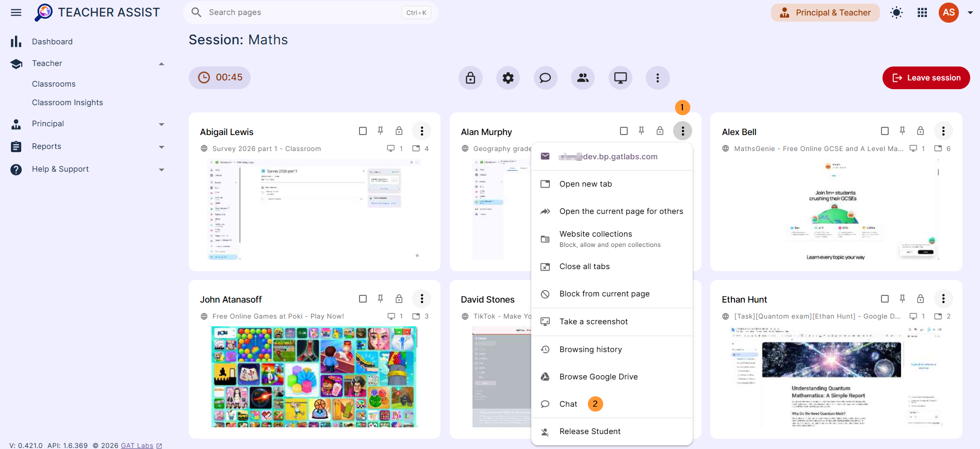Choose Close all tabs
This screenshot has height=449, width=980.
pos(612,267)
